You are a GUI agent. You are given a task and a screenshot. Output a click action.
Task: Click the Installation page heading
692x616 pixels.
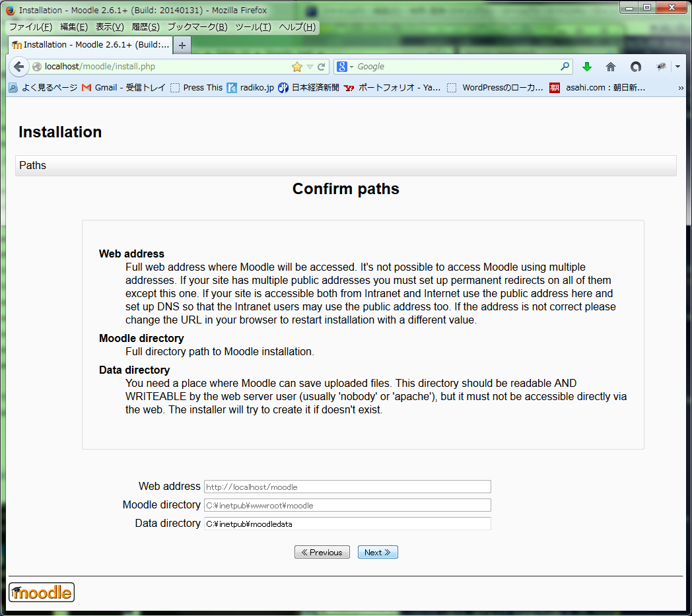pyautogui.click(x=60, y=132)
